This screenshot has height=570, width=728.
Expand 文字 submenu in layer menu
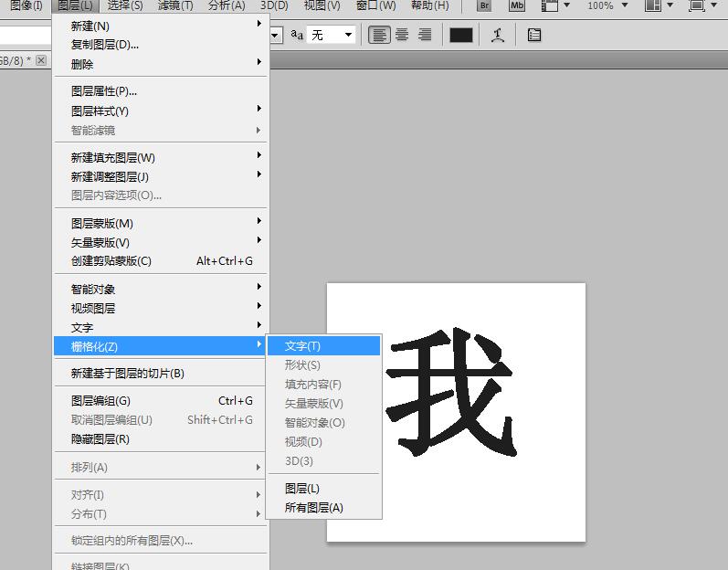click(161, 328)
